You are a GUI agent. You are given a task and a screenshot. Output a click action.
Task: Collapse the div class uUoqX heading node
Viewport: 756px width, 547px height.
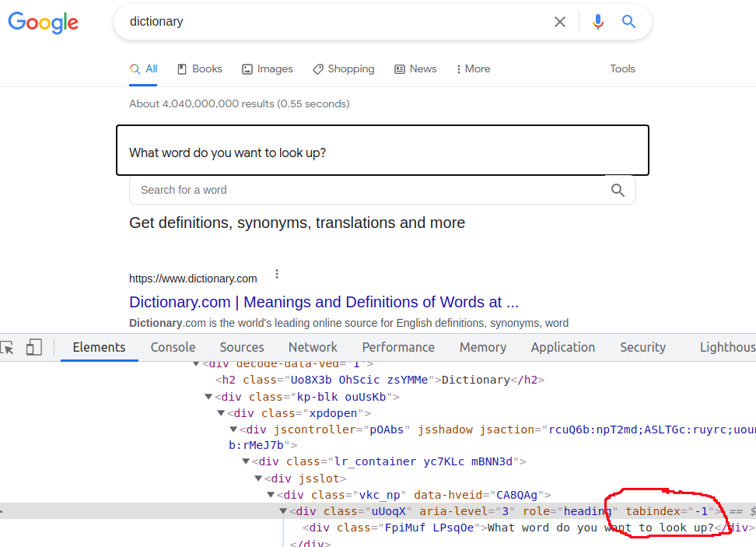coord(283,511)
